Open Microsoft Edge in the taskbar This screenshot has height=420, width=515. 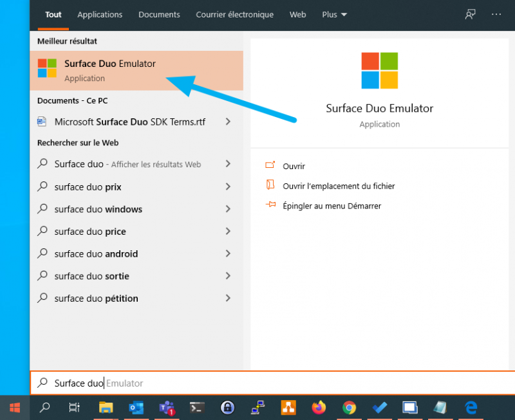coord(471,407)
